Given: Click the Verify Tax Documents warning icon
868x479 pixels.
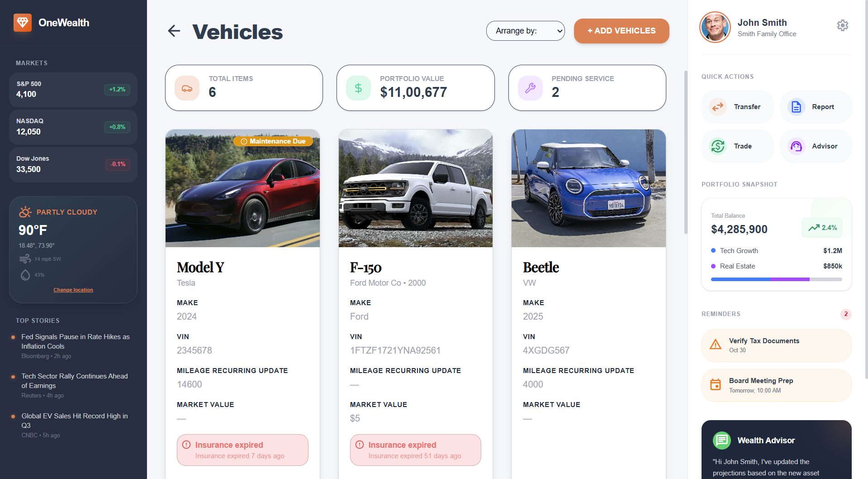Looking at the screenshot, I should coord(715,345).
